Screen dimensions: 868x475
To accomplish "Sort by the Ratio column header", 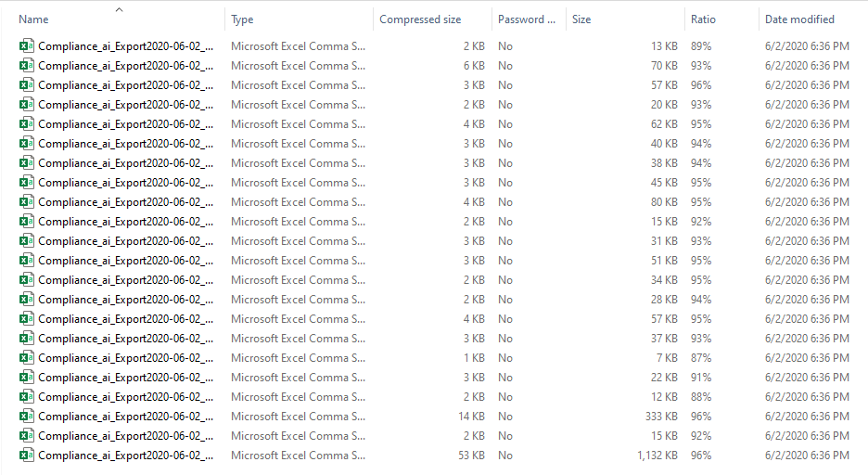I will point(703,19).
